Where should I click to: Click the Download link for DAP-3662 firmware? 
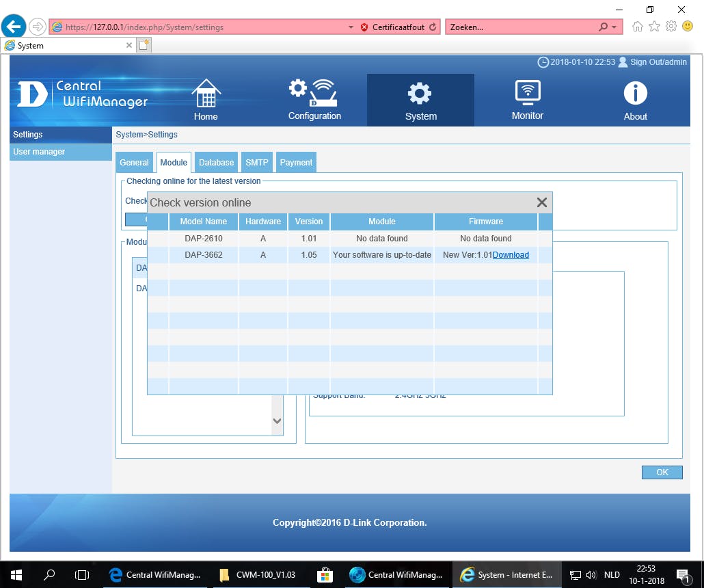(511, 255)
